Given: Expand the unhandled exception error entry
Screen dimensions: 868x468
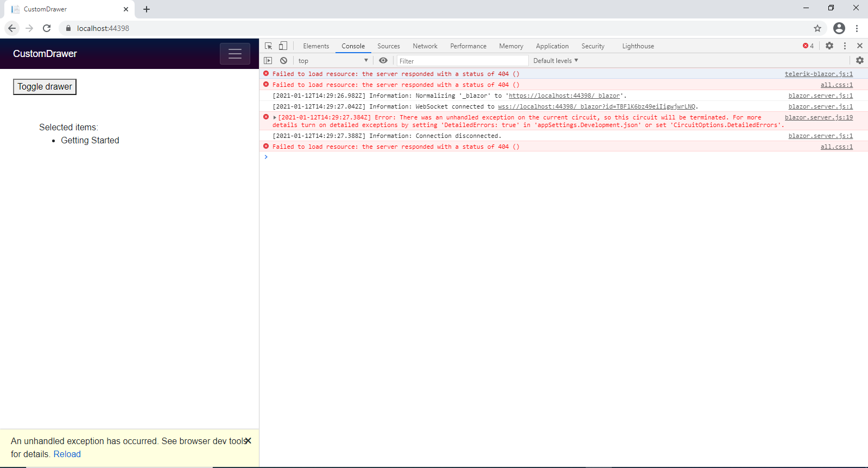Looking at the screenshot, I should click(275, 118).
